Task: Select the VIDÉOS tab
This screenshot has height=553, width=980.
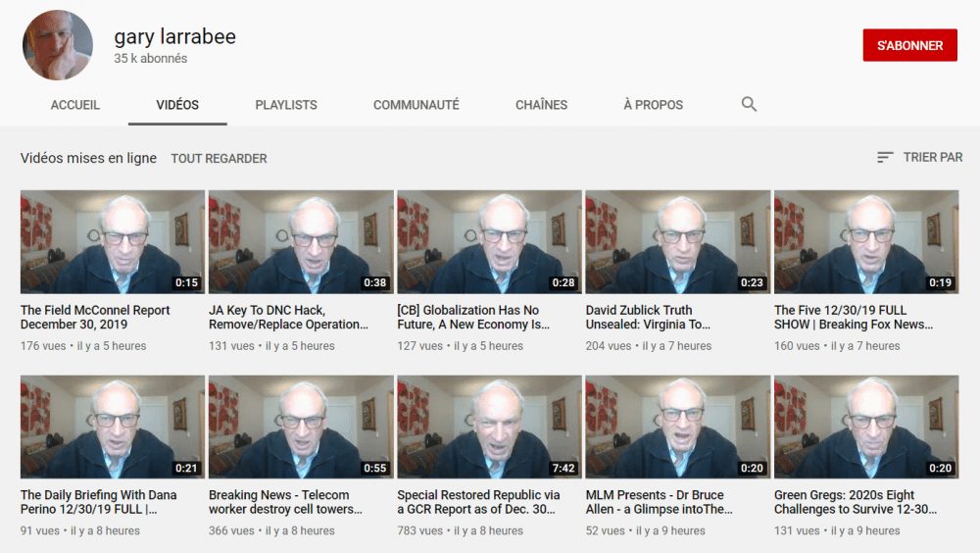Action: (x=177, y=105)
